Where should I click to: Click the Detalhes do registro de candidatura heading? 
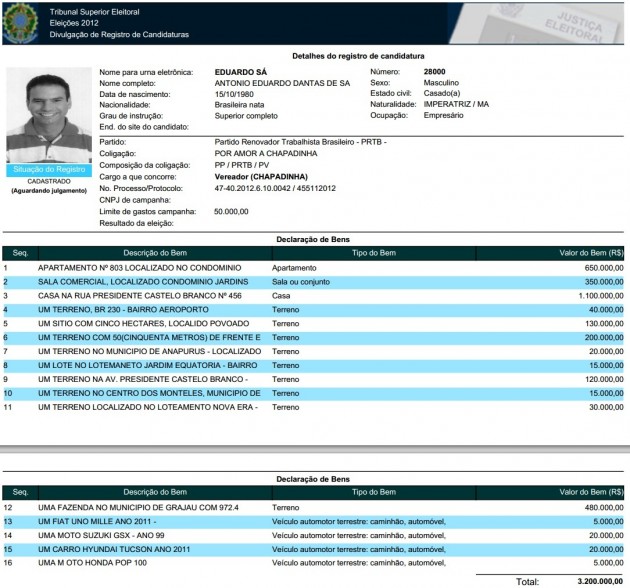358,56
